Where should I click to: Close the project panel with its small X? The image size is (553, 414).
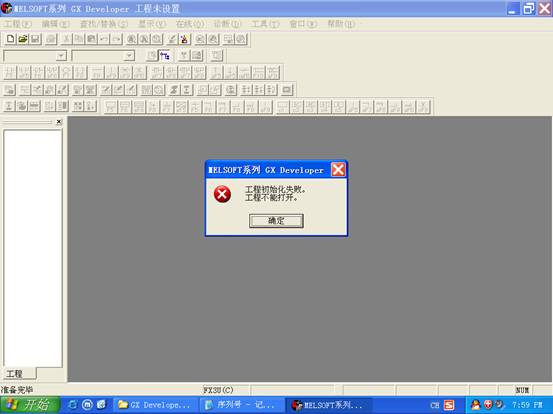point(59,122)
